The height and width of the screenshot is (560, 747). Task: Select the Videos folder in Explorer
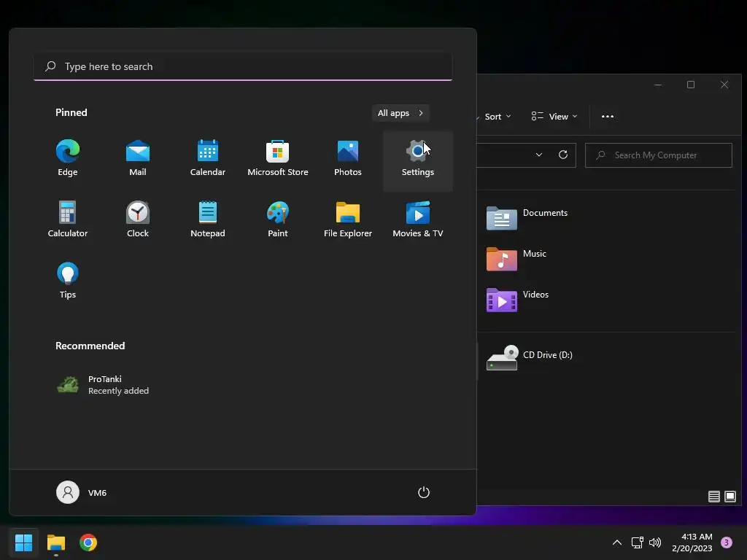pos(517,300)
